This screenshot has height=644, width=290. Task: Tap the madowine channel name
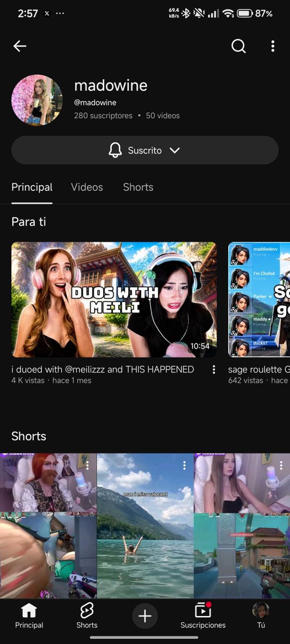click(x=111, y=85)
